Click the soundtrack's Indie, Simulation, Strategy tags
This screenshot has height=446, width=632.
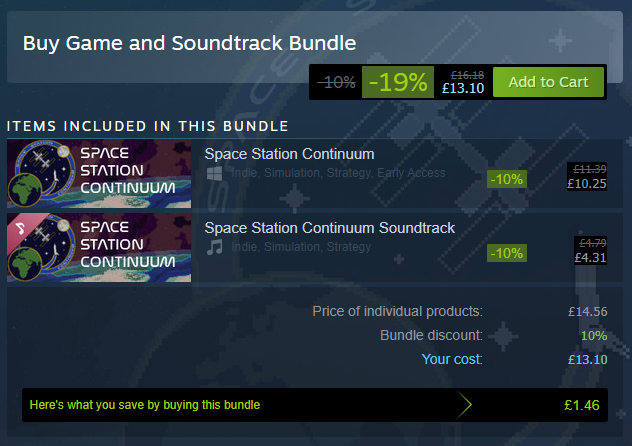[301, 247]
